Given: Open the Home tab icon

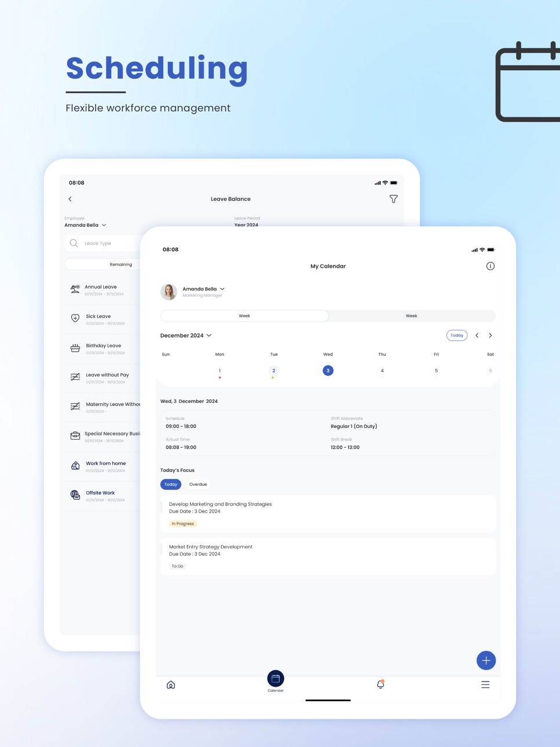Looking at the screenshot, I should pos(171,685).
